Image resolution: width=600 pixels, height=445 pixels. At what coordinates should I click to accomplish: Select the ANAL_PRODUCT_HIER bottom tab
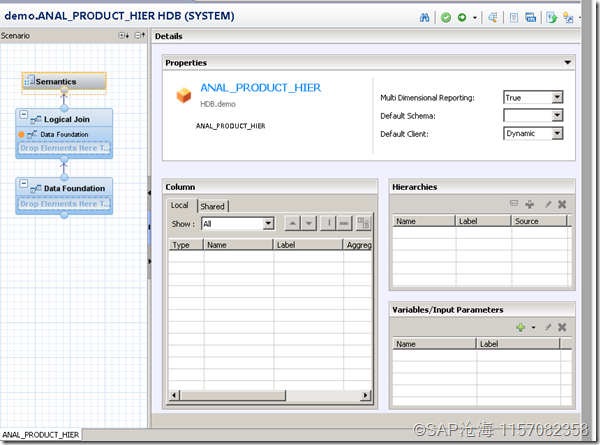coord(41,435)
